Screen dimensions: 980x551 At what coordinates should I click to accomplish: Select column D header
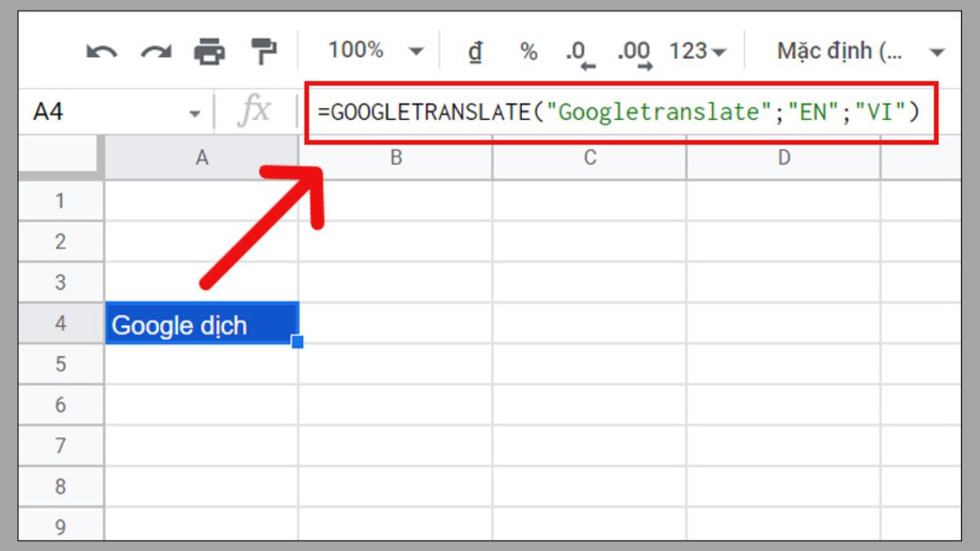[x=782, y=157]
